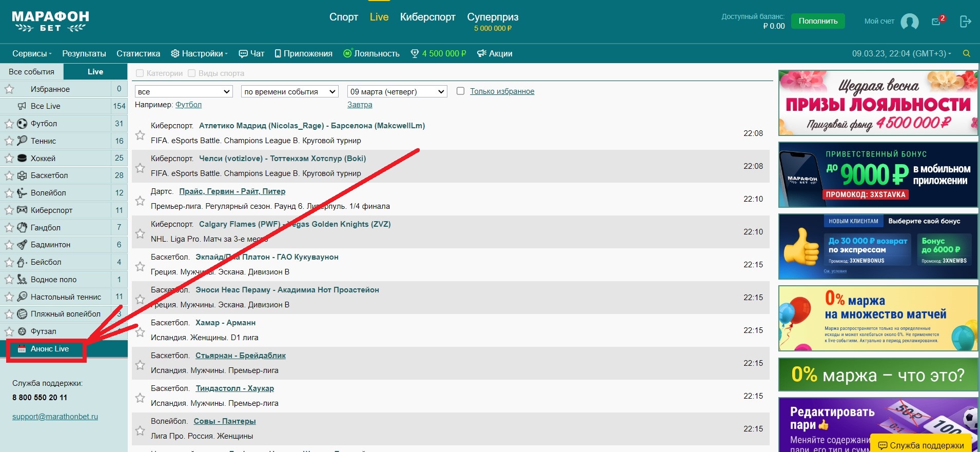980x452 pixels.
Task: Click the Анонс Live calendar icon
Action: point(22,349)
